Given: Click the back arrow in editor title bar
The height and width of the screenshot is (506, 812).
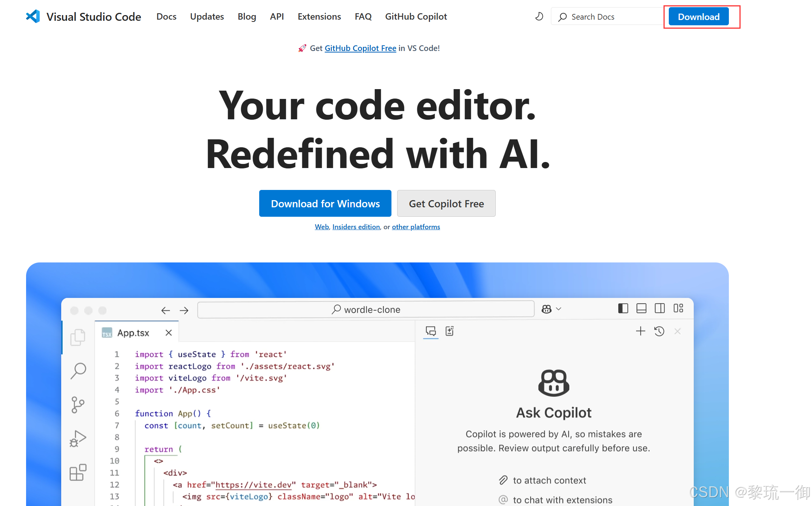Looking at the screenshot, I should (x=165, y=310).
